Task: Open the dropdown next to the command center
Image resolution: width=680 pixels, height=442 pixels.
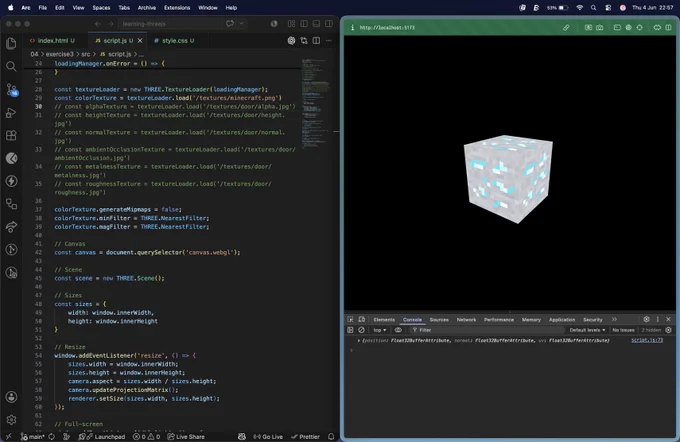Action: coord(242,24)
